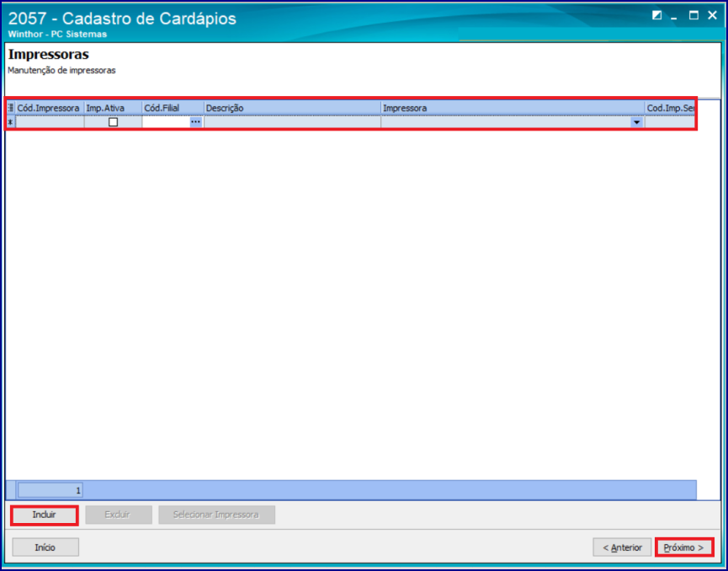Close the Cadastro de Cardápios window
The height and width of the screenshot is (571, 728).
coord(712,15)
